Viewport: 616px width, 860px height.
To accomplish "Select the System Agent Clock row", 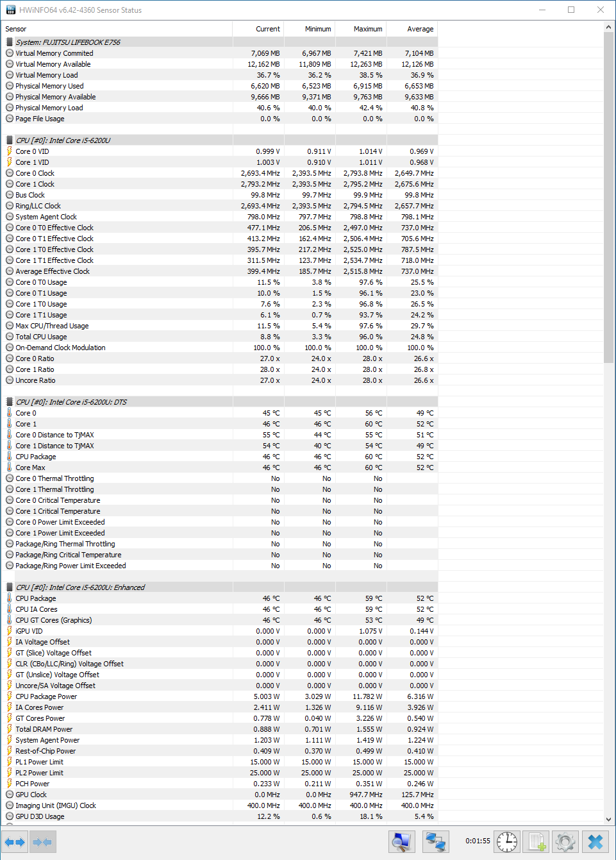I will point(219,217).
